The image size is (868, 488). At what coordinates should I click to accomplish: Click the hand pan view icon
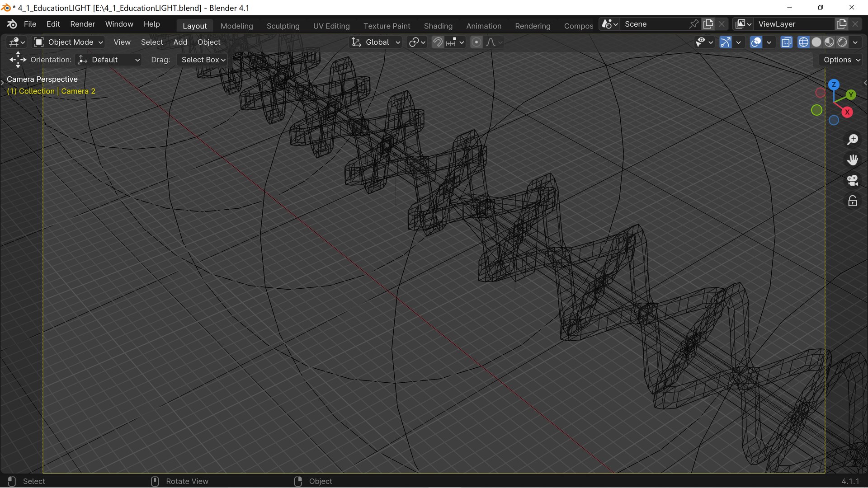[x=853, y=160]
